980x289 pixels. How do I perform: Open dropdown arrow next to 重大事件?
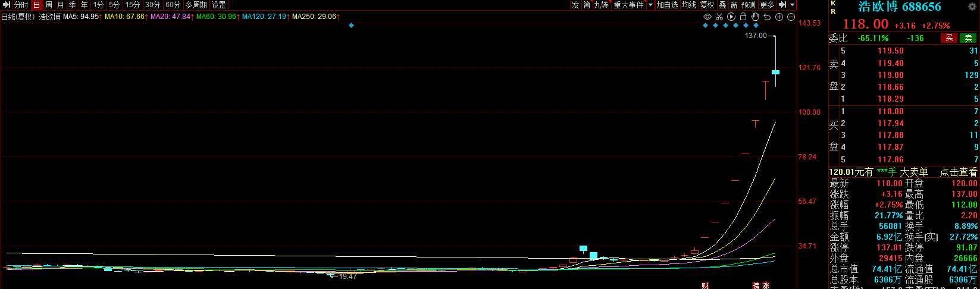[650, 5]
